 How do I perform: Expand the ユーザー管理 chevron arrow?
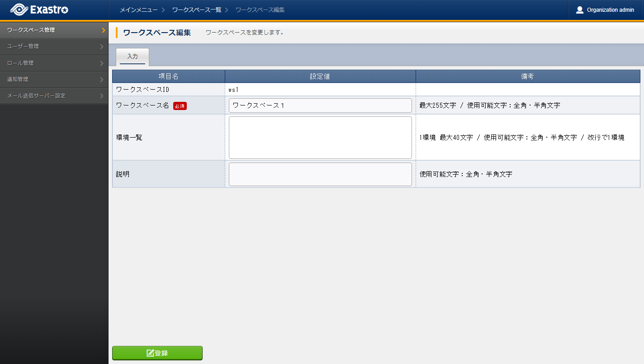102,47
